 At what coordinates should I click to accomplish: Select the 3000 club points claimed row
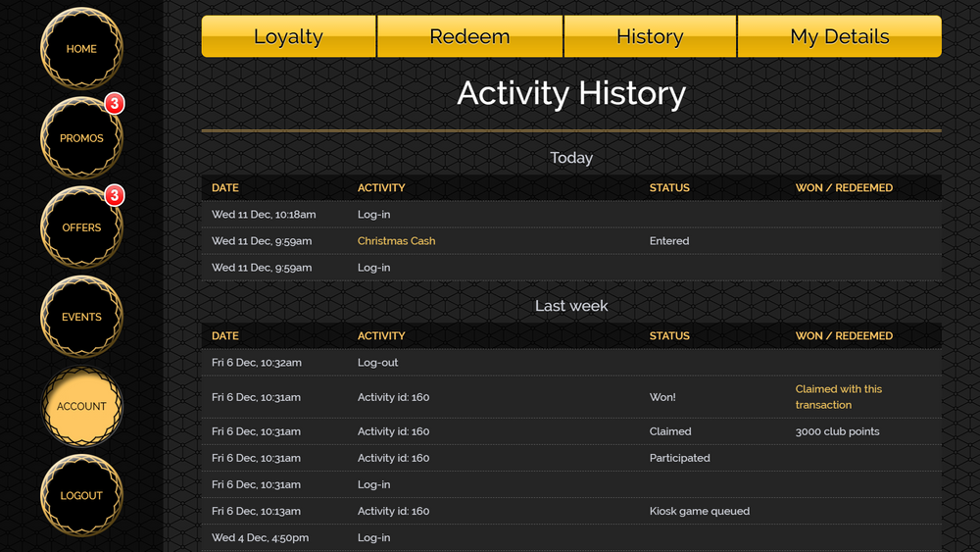[571, 431]
